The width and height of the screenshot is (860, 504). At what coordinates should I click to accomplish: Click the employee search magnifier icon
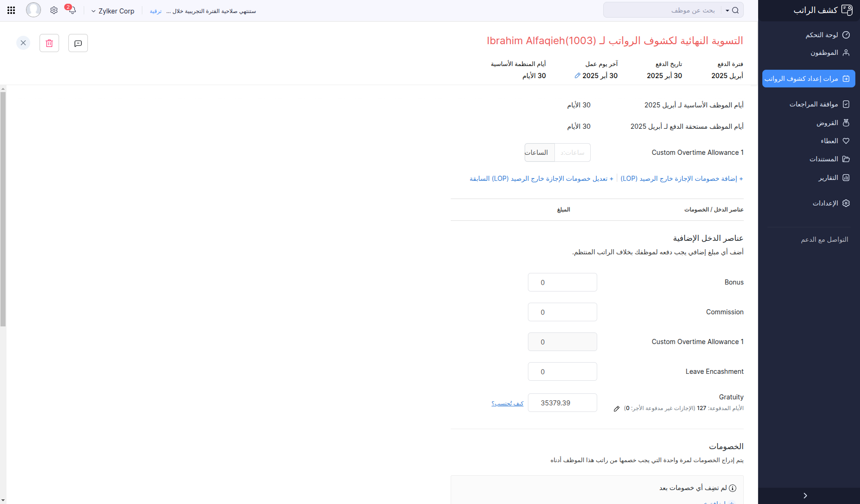point(735,10)
